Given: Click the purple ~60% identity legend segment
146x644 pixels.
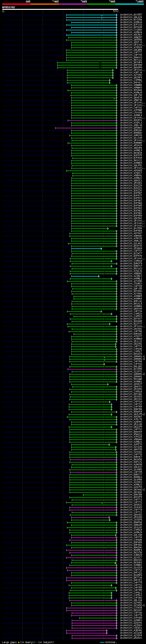Looking at the screenshot, I should point(73,4).
